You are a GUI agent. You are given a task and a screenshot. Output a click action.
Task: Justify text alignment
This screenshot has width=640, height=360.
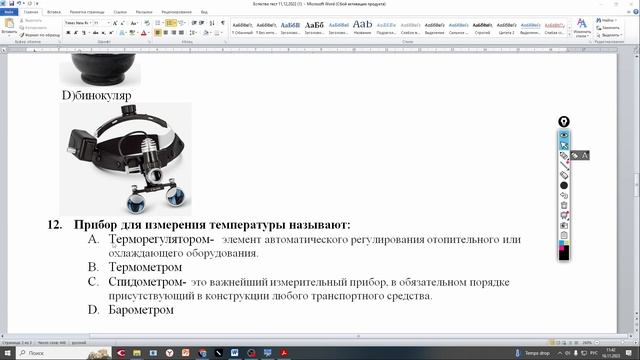(x=181, y=33)
